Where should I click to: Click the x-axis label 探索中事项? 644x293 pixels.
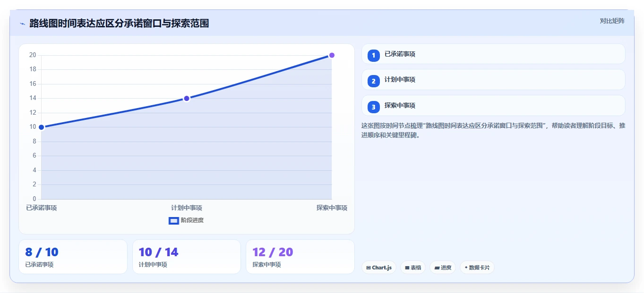pyautogui.click(x=332, y=208)
